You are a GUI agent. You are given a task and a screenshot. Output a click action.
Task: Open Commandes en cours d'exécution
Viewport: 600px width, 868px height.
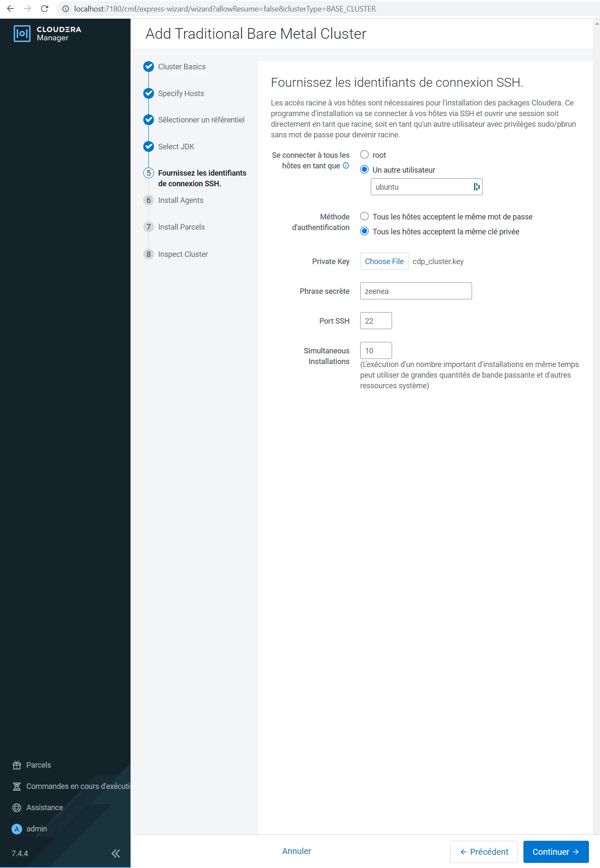pyautogui.click(x=78, y=786)
